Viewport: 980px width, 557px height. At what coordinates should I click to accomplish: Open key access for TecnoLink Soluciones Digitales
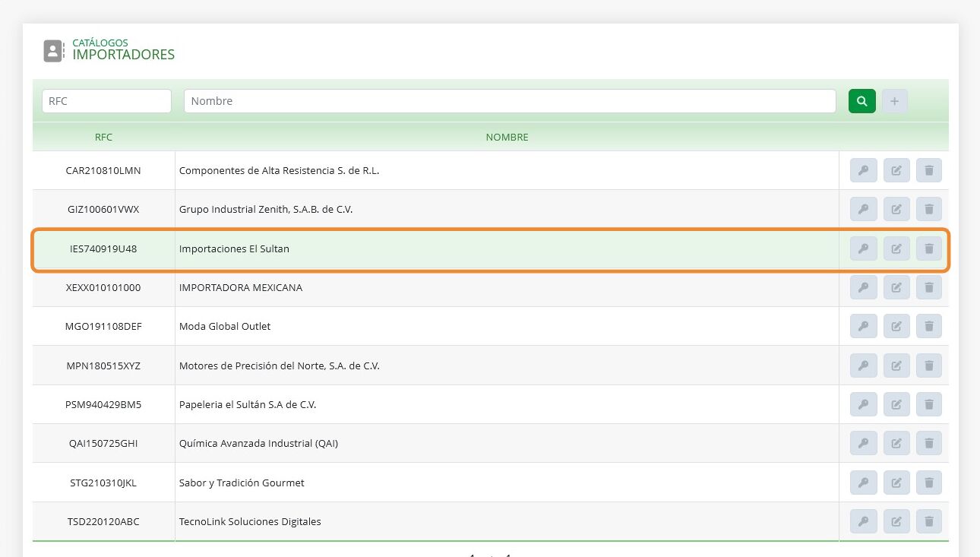point(863,521)
